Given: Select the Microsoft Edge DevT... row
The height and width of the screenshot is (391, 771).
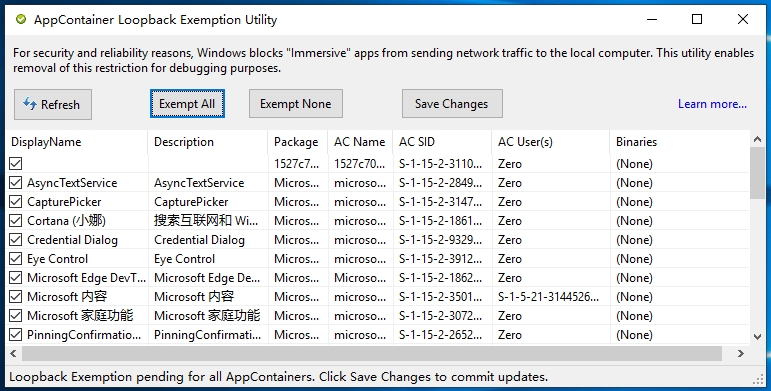Looking at the screenshot, I should click(x=378, y=278).
